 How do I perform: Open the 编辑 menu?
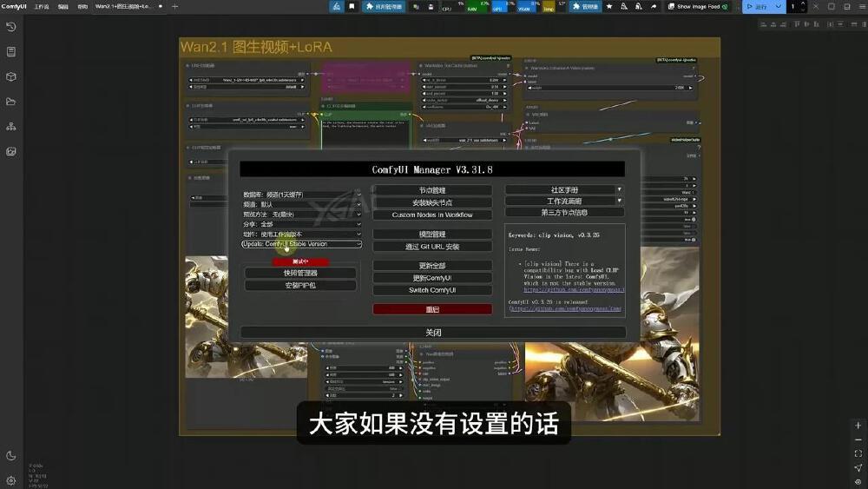click(63, 7)
